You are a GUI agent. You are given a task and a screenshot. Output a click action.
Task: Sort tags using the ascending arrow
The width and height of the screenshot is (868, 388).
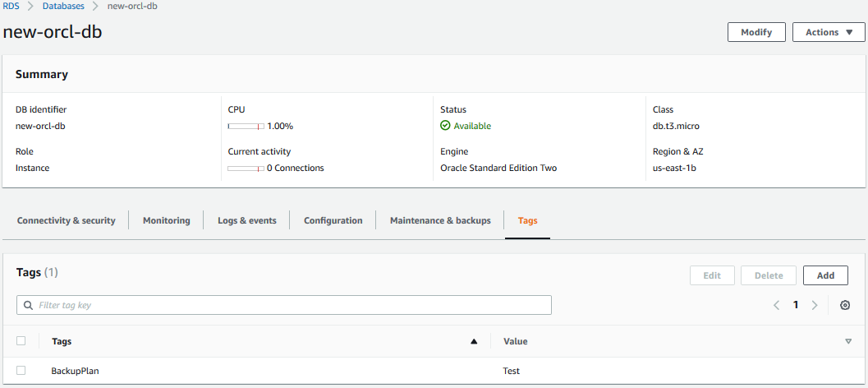pyautogui.click(x=474, y=341)
